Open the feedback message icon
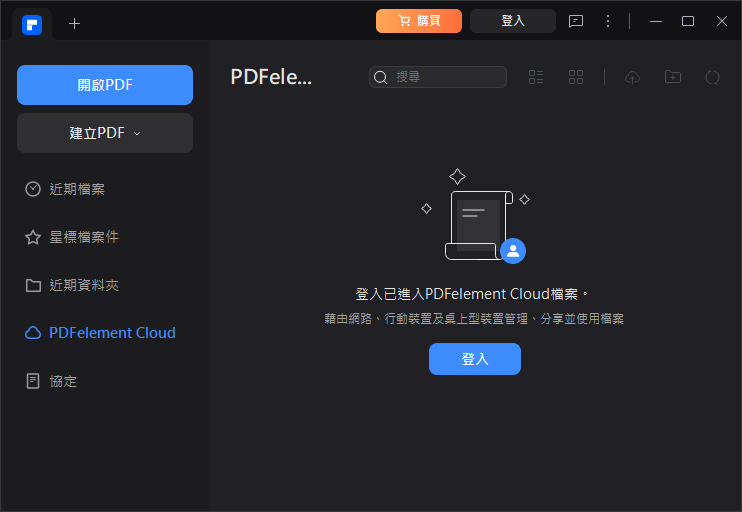 [575, 21]
